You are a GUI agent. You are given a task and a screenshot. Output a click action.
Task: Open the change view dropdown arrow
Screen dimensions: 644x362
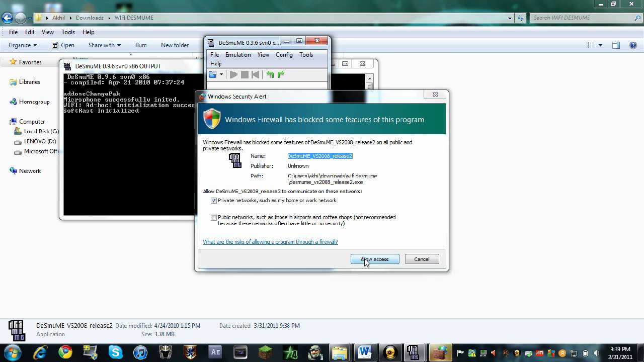coord(600,45)
